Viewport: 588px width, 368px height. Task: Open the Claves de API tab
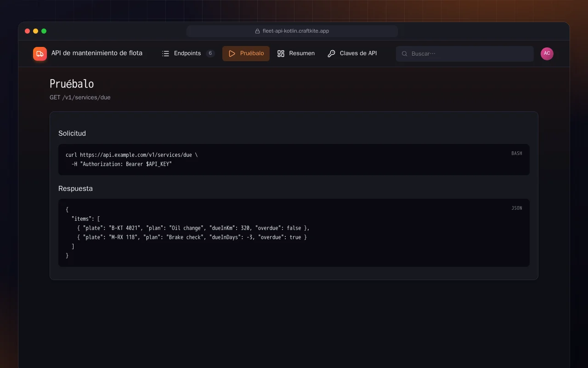(x=352, y=53)
